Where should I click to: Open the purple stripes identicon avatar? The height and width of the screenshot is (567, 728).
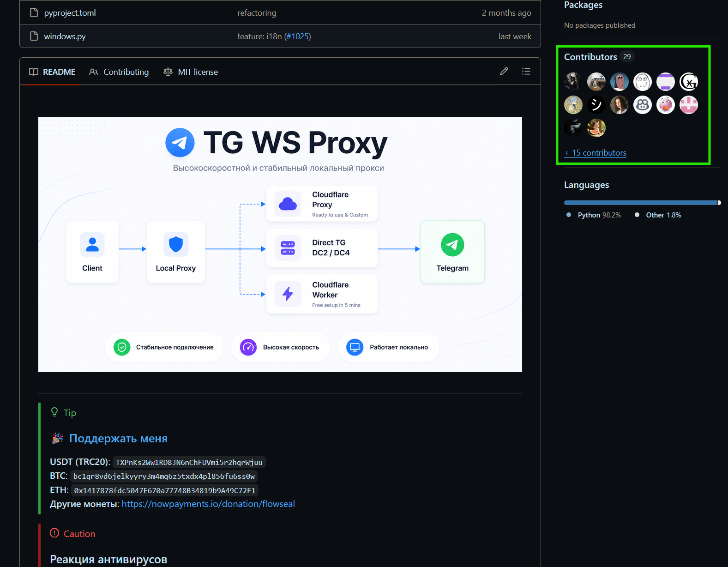666,82
